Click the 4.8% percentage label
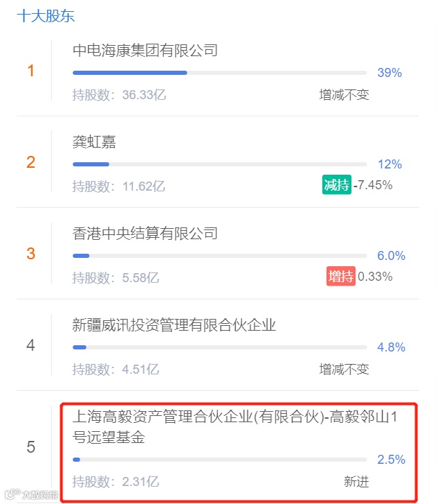 pos(391,347)
